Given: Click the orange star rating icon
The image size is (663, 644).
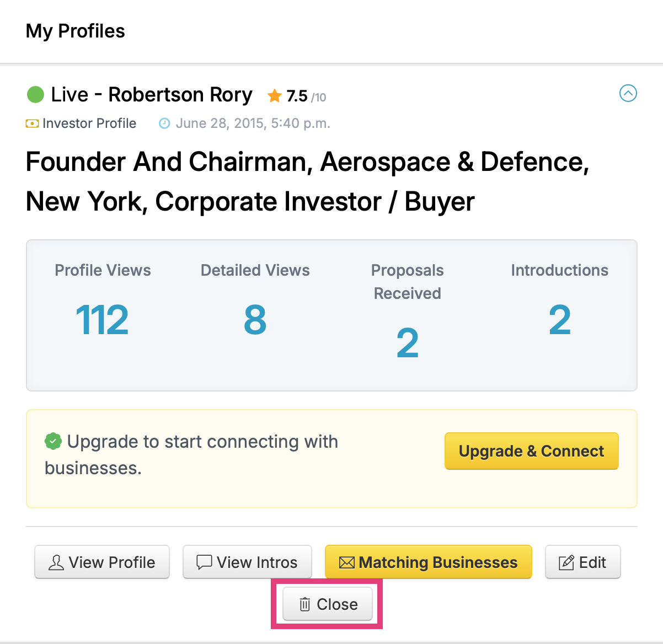Looking at the screenshot, I should coord(275,96).
